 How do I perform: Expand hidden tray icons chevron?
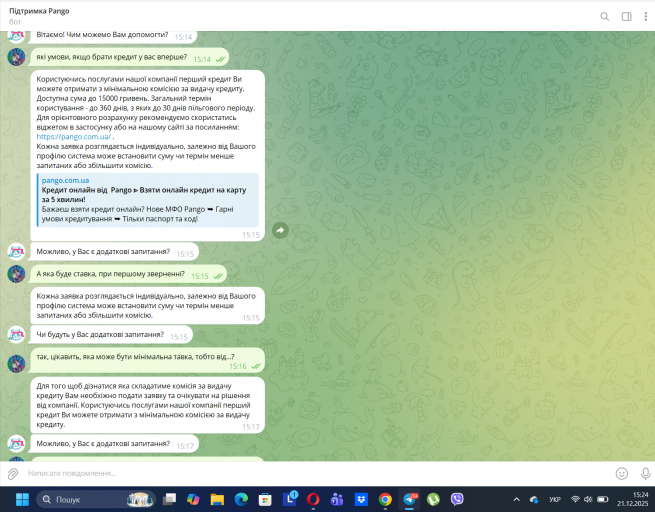[516, 499]
